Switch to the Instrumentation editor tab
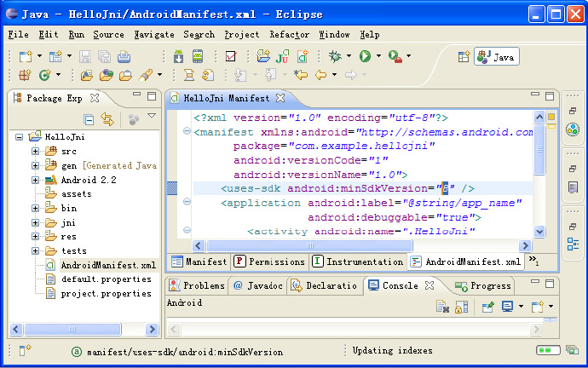This screenshot has width=588, height=368. [x=358, y=262]
